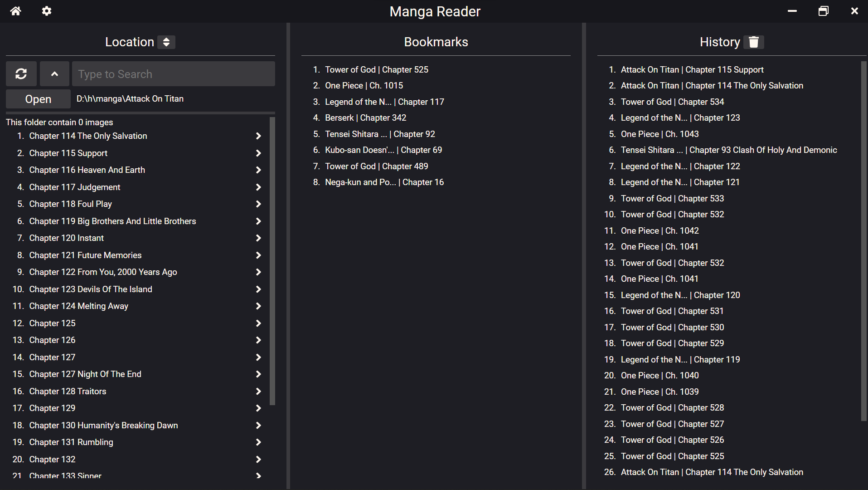Select Chapter 118 Foul Play

point(70,204)
